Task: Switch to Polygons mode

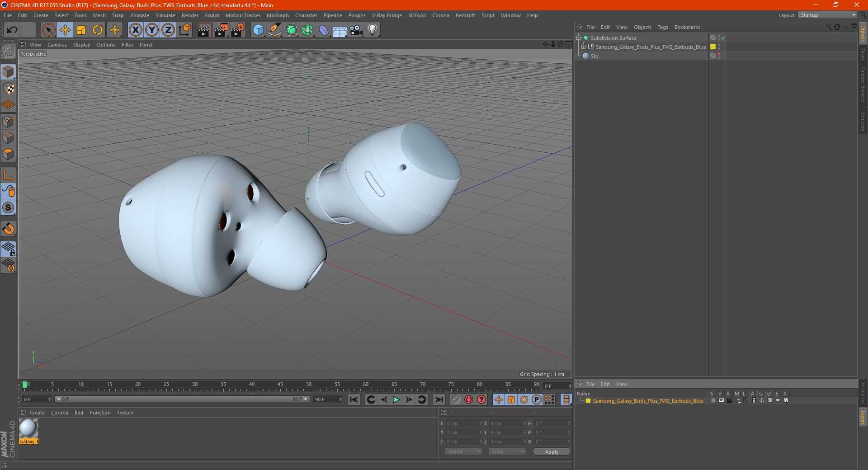Action: [8, 154]
